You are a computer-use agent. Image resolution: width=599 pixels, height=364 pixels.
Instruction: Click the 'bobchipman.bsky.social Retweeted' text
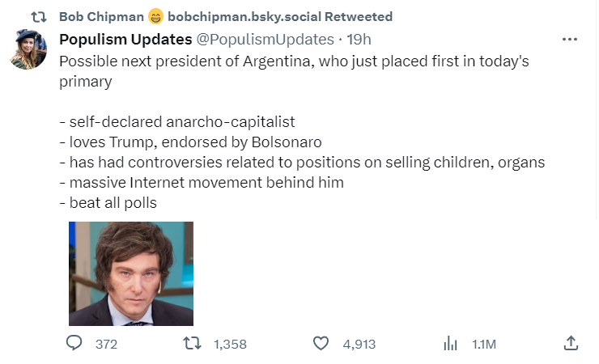280,16
